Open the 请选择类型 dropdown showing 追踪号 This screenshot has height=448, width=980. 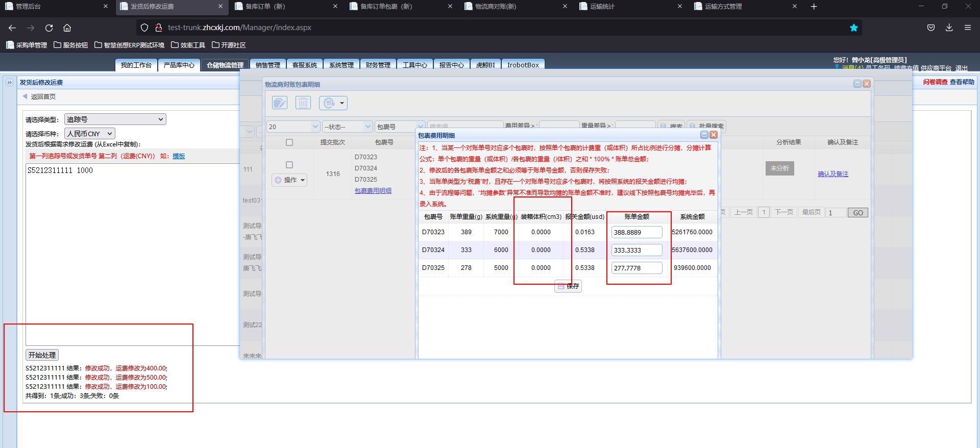(x=115, y=119)
